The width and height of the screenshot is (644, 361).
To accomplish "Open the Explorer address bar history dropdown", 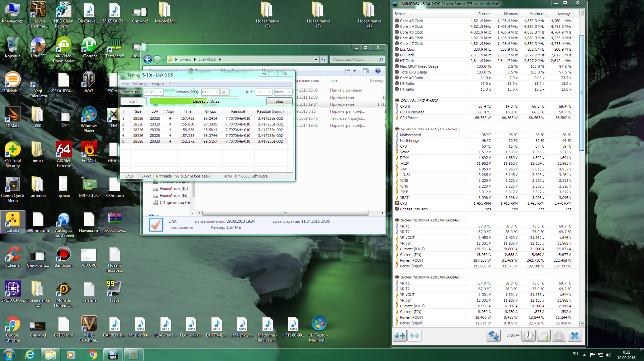I will [x=316, y=59].
